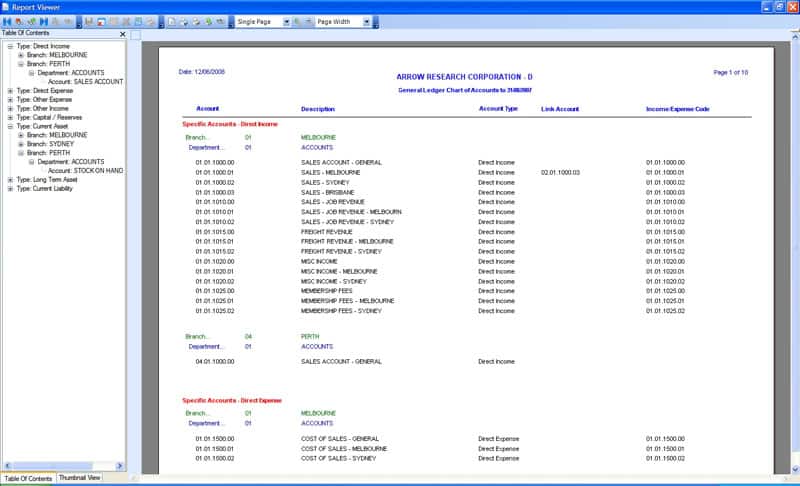Click MISC INCOME - MELBOURNE description
The image size is (800, 486).
click(x=339, y=272)
